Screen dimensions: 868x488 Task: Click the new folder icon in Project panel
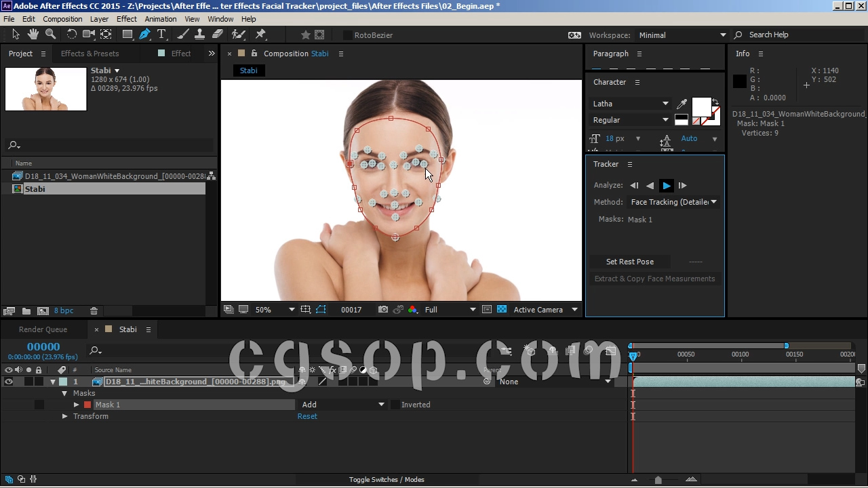pos(26,311)
